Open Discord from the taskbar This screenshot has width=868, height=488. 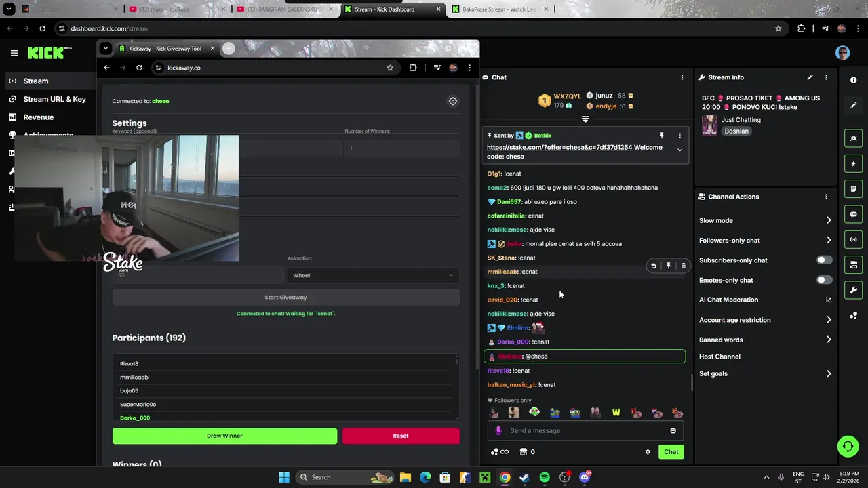(585, 477)
